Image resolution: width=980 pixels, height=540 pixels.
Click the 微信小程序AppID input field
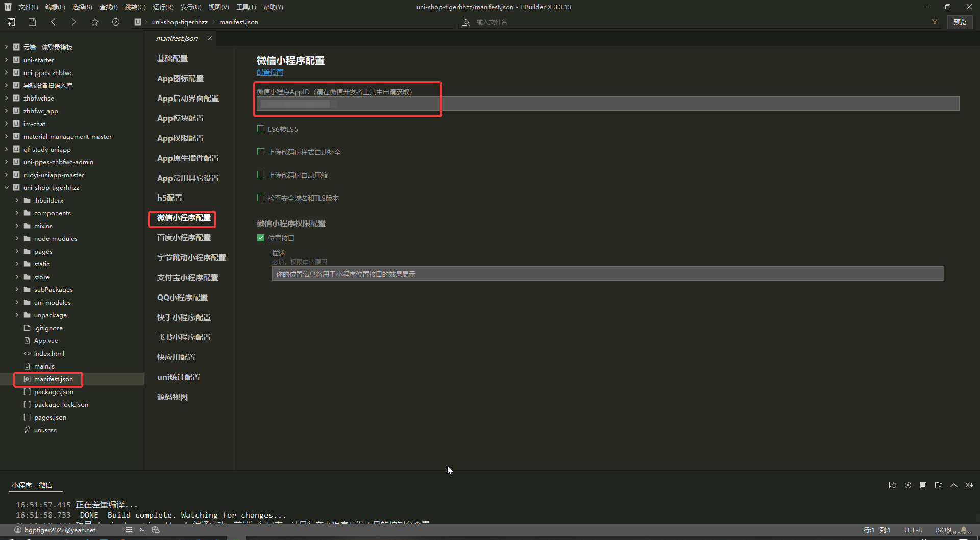[608, 104]
